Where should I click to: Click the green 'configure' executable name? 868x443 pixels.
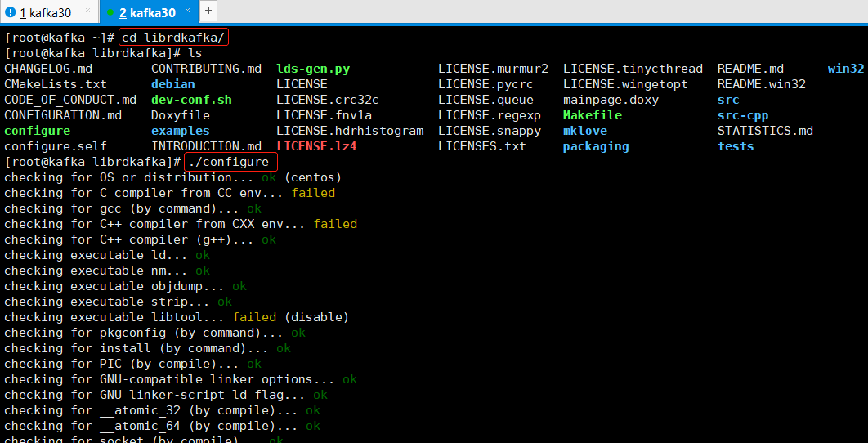coord(37,131)
